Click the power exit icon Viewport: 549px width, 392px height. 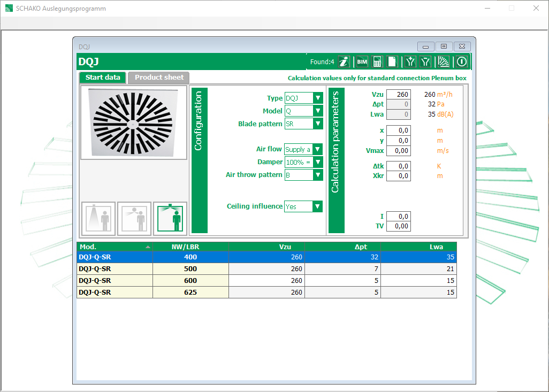(x=462, y=62)
